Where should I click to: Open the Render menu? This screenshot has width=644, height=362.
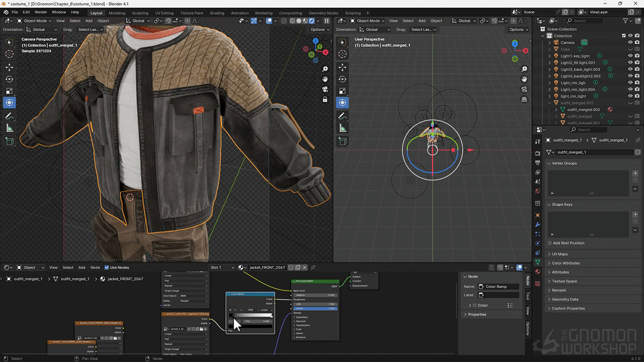point(41,12)
